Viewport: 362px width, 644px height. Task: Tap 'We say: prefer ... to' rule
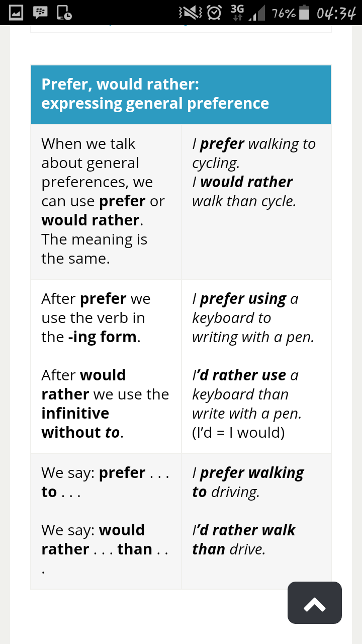click(106, 482)
